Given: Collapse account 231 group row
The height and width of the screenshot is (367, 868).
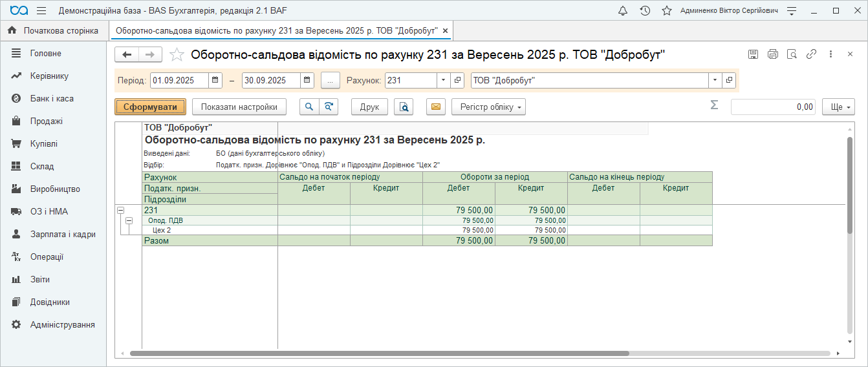Looking at the screenshot, I should [x=120, y=211].
